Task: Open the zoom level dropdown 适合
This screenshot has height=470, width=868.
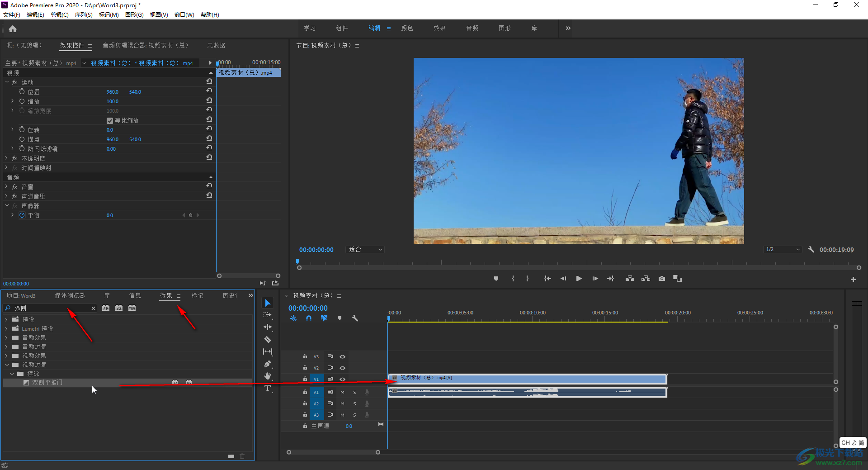Action: pyautogui.click(x=365, y=250)
